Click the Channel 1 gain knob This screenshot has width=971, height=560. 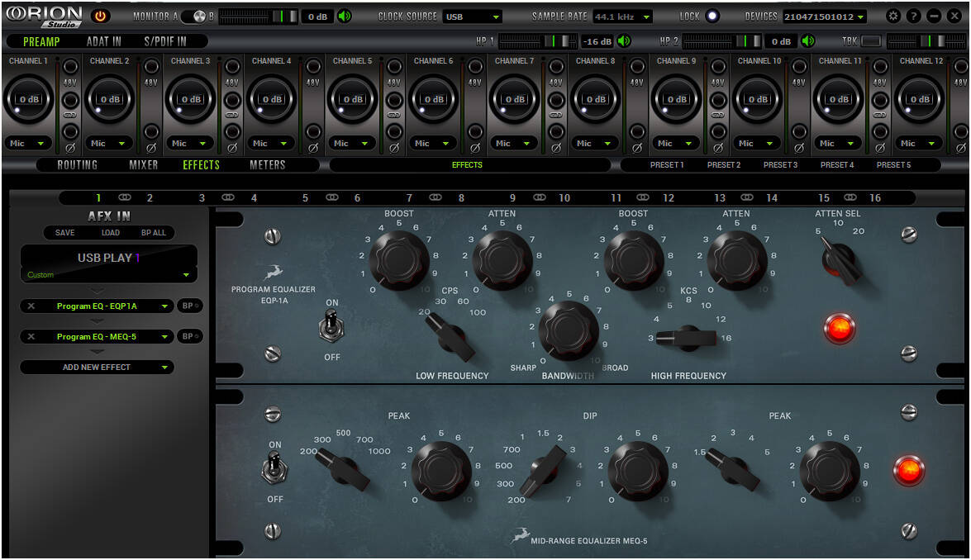(29, 99)
